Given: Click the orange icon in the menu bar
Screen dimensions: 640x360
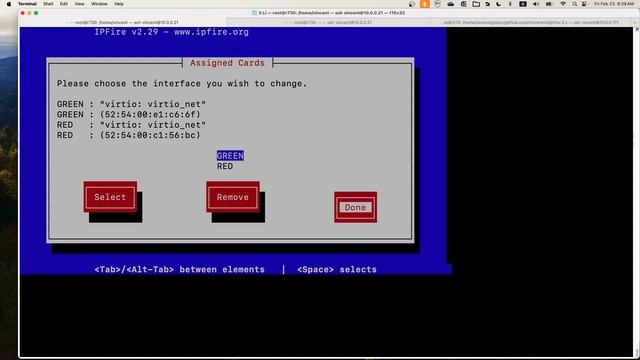Looking at the screenshot, I should coord(424,4).
